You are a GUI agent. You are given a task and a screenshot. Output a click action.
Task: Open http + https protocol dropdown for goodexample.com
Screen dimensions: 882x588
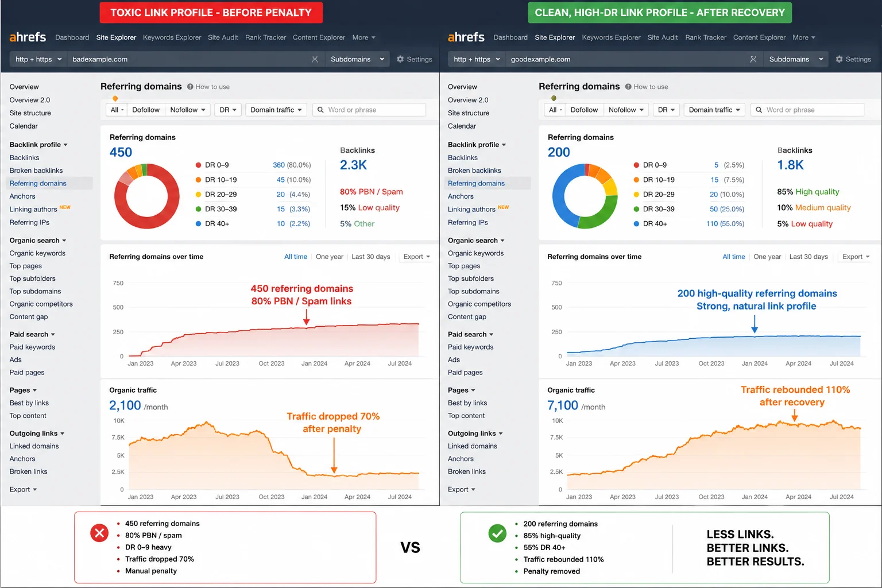click(x=477, y=59)
